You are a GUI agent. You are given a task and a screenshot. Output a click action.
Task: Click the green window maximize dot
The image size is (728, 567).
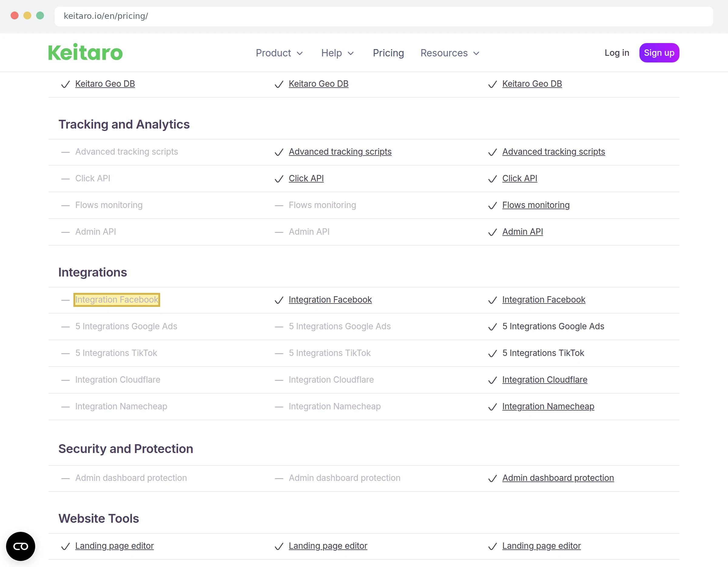click(40, 16)
